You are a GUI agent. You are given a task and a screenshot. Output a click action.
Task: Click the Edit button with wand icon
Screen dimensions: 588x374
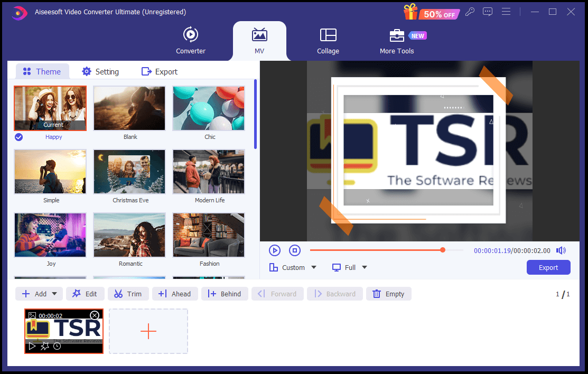coord(85,294)
